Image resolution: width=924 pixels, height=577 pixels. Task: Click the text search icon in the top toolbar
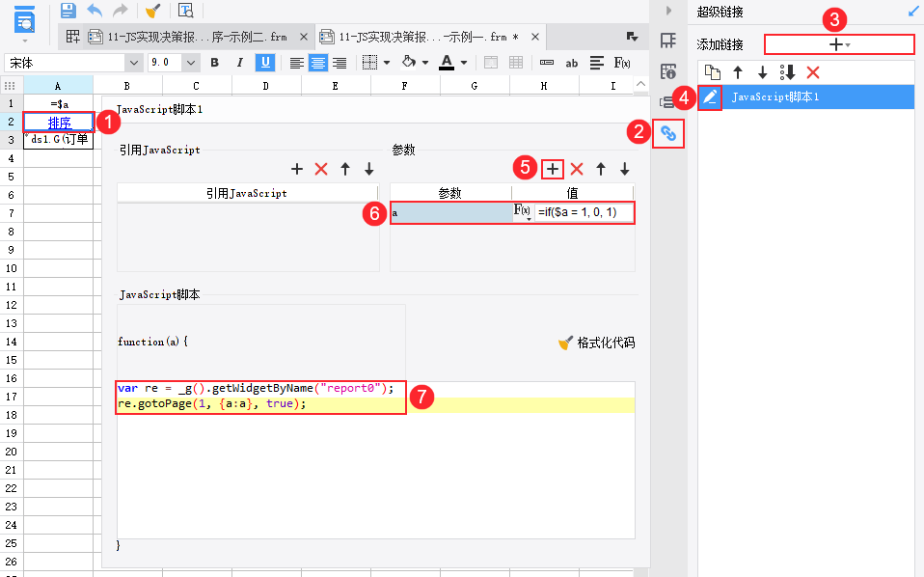click(x=185, y=11)
